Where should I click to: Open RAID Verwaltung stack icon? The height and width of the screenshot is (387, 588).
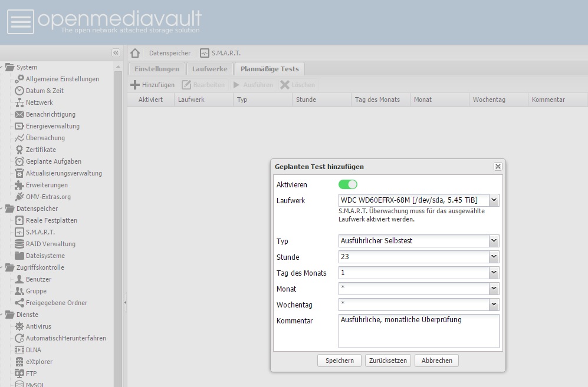[x=19, y=244]
